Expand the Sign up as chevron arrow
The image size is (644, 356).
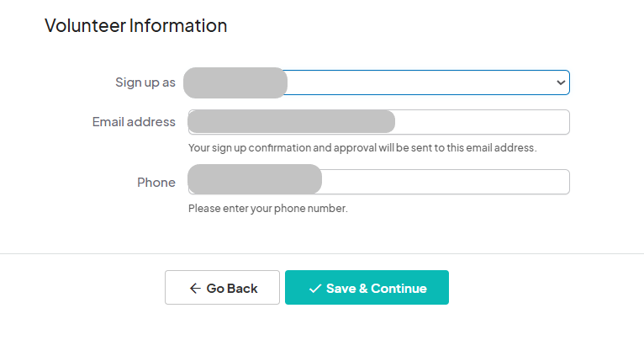tap(561, 82)
